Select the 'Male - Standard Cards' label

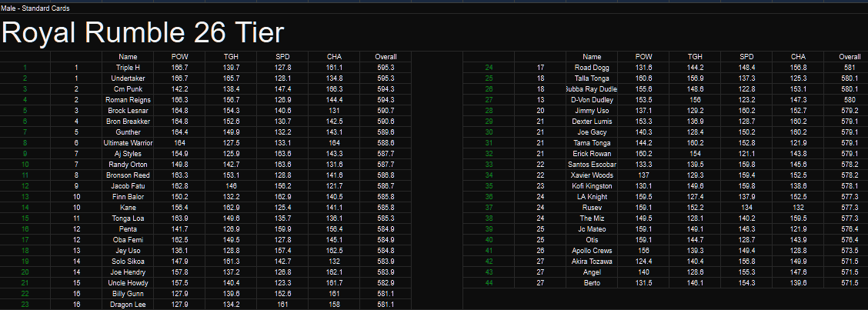pos(35,8)
